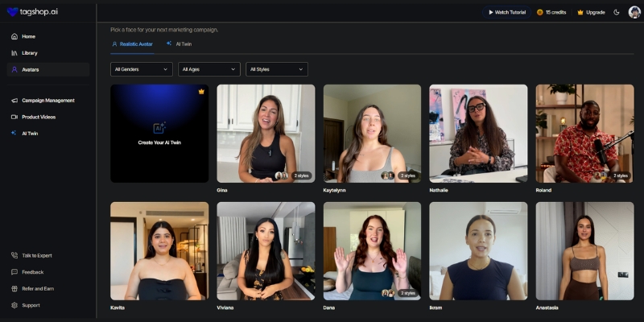Click Talk to Expert option
The height and width of the screenshot is (322, 644).
pos(36,255)
